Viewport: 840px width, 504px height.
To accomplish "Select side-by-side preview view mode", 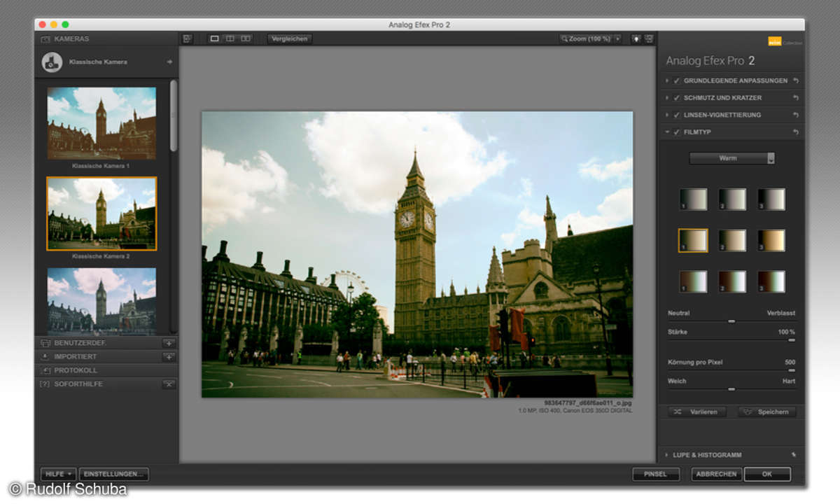I will pyautogui.click(x=246, y=38).
